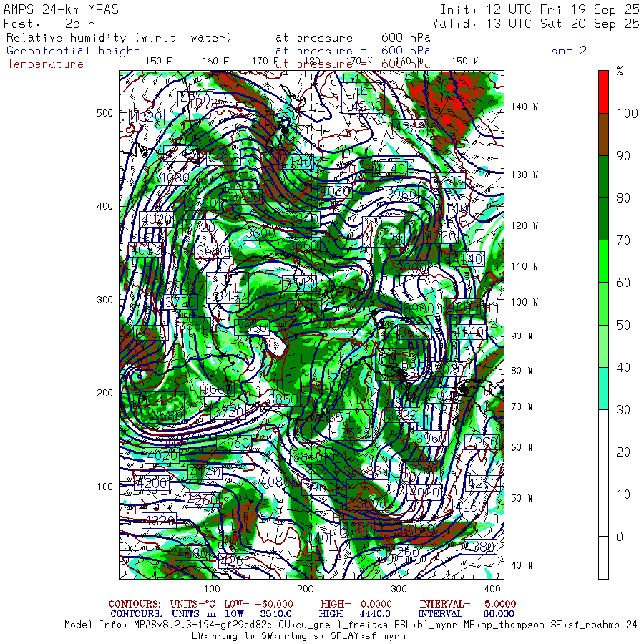
Task: Click the '130 W' longitude label
Action: tap(525, 175)
